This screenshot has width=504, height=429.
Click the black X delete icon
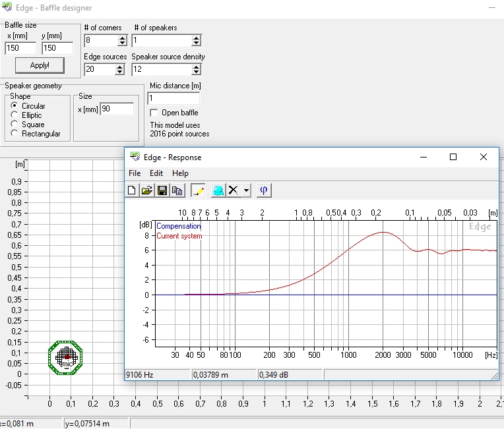[234, 190]
